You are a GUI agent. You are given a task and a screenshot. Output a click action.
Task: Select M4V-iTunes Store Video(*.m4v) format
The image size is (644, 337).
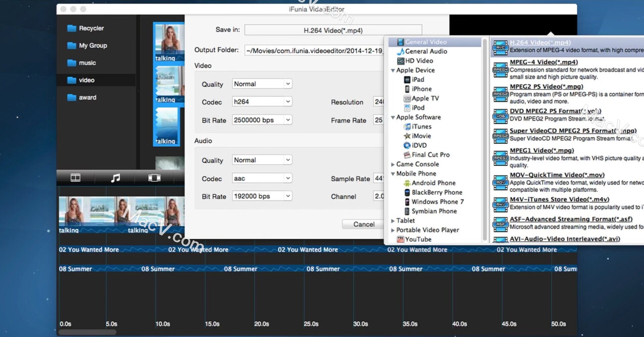coord(559,200)
